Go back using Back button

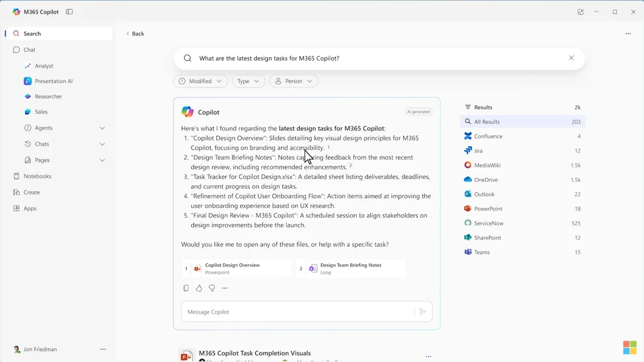pos(135,33)
